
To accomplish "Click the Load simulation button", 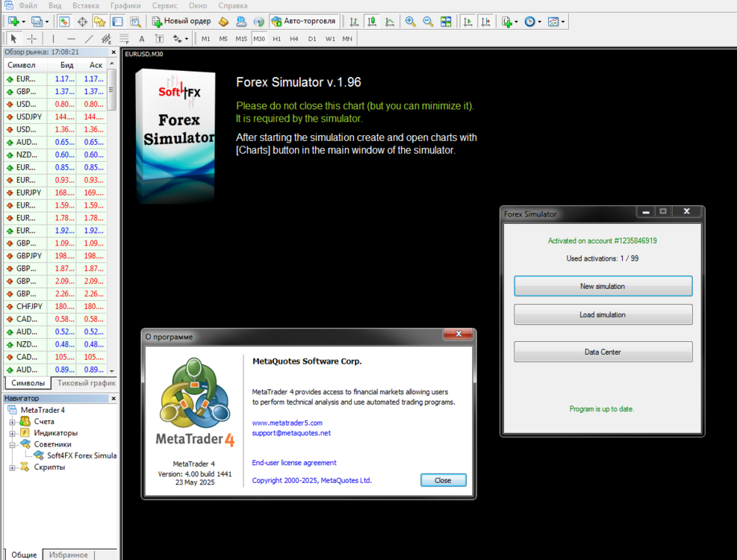I will point(603,314).
